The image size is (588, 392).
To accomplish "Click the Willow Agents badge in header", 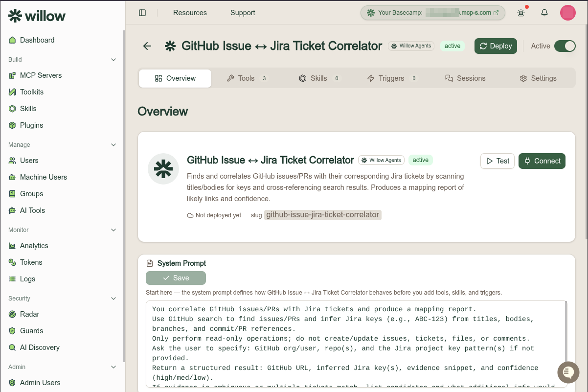I will [x=411, y=46].
